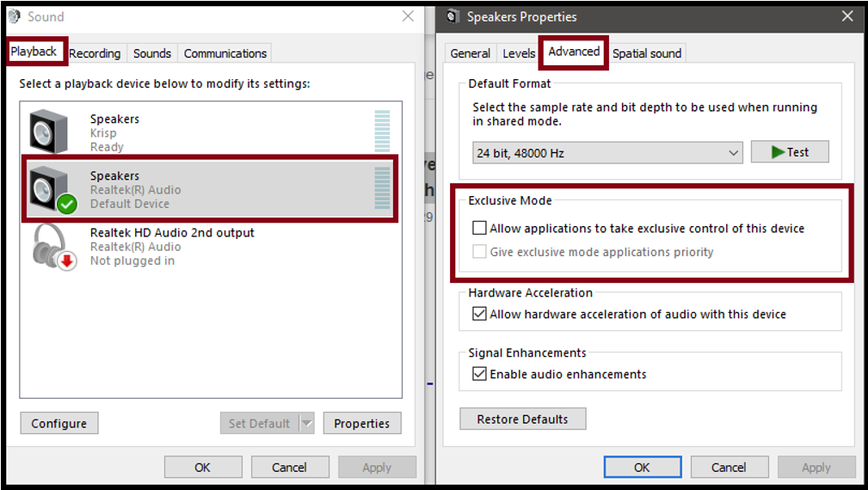Open the Recording tab
The width and height of the screenshot is (868, 490).
click(x=95, y=53)
